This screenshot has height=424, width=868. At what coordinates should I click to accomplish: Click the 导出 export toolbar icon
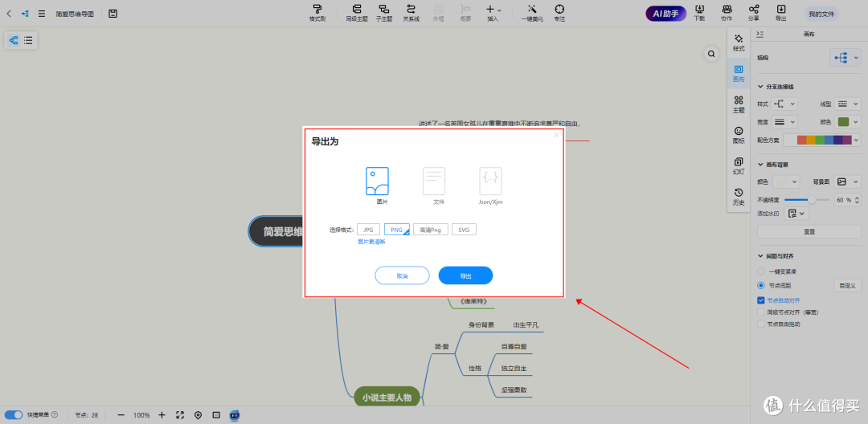[781, 13]
